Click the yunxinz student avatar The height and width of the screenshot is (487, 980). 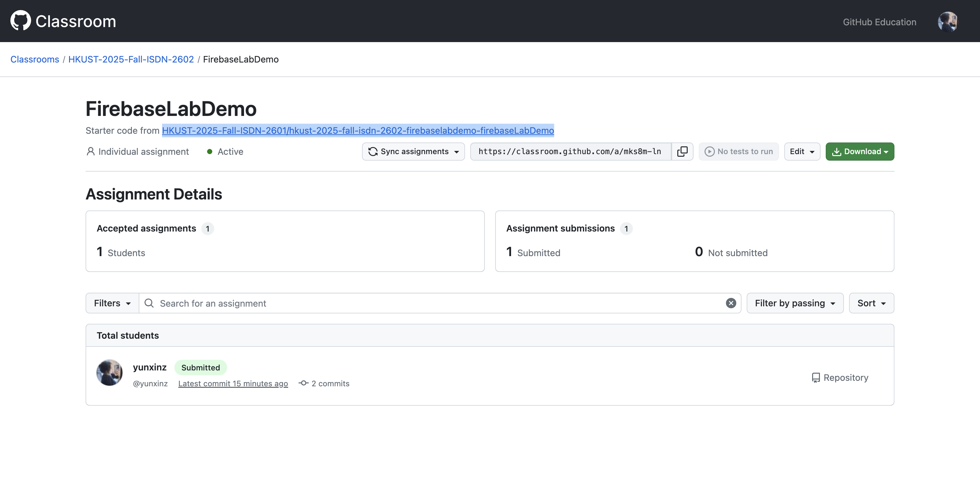tap(110, 373)
